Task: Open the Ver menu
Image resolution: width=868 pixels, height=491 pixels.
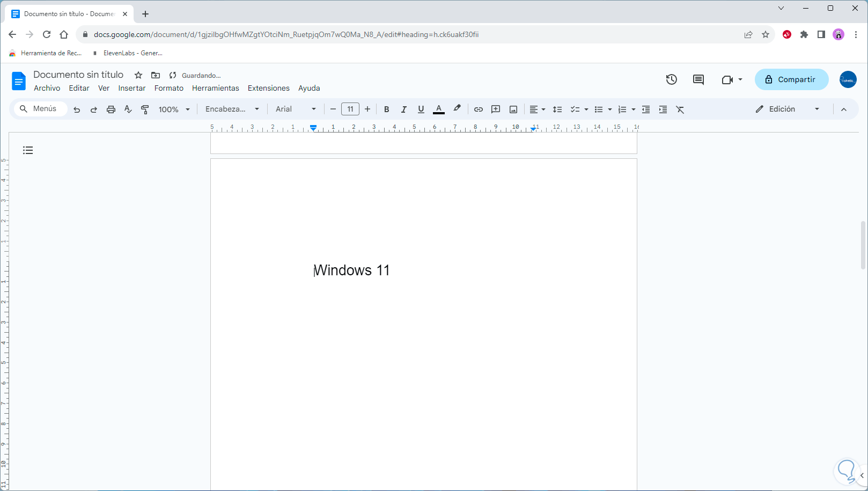Action: point(104,88)
